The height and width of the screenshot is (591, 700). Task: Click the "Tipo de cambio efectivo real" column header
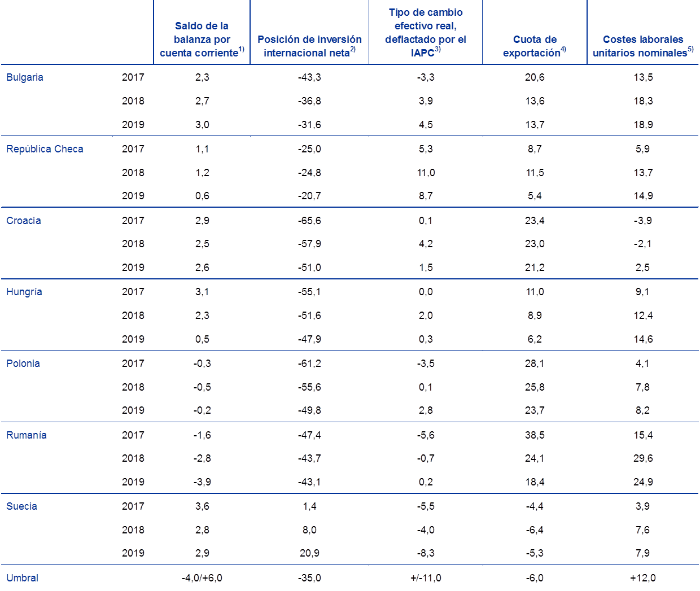426,33
